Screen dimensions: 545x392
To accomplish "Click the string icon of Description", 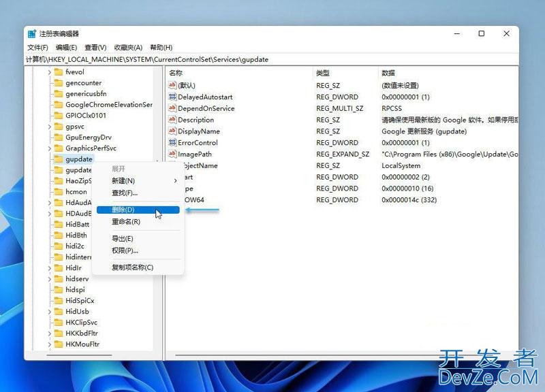I will click(x=172, y=120).
